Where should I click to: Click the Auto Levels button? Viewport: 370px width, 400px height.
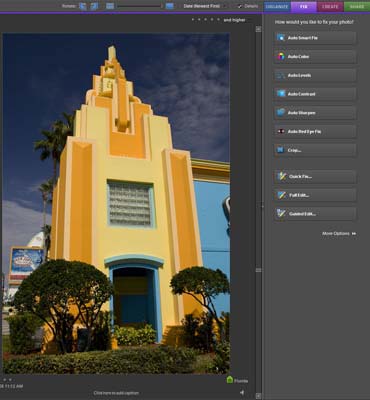(315, 75)
